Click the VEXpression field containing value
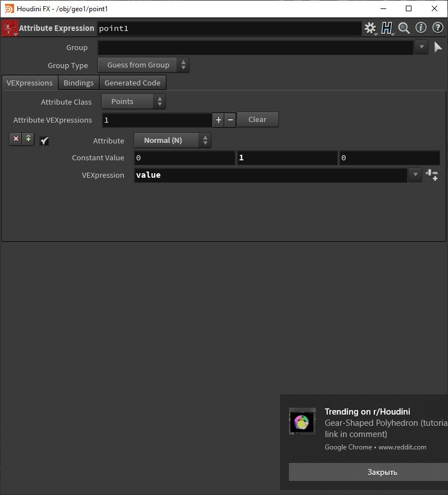The width and height of the screenshot is (448, 495). pos(271,175)
